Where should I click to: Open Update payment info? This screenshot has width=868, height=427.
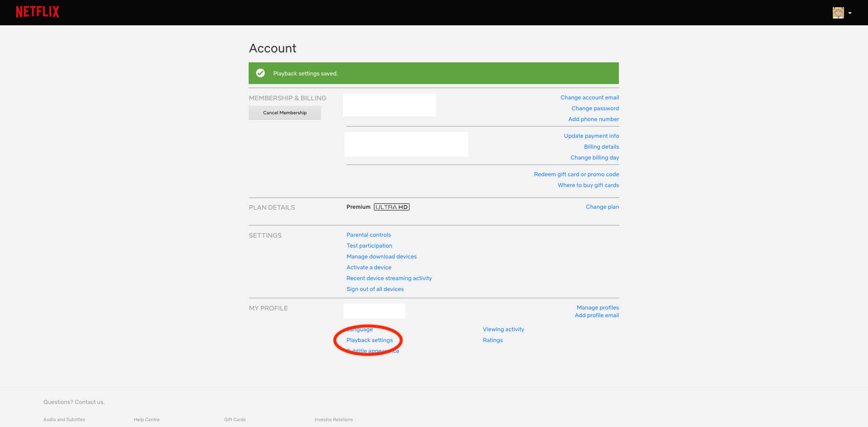[591, 136]
